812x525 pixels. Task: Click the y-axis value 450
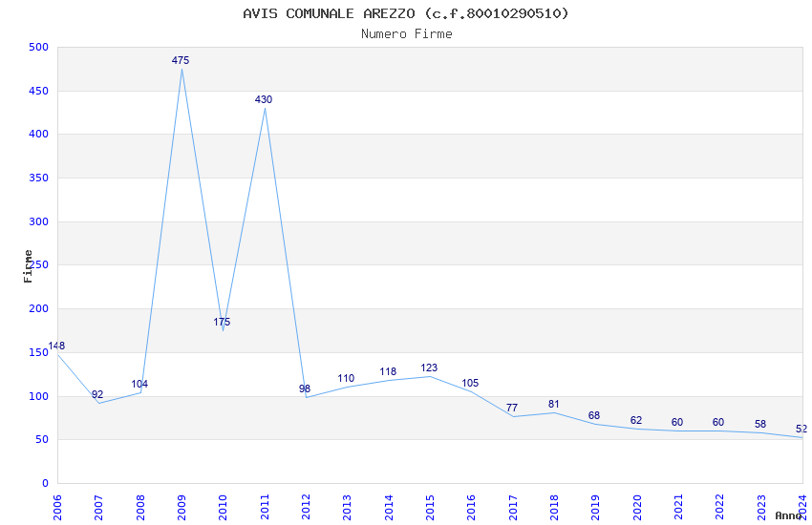click(39, 91)
